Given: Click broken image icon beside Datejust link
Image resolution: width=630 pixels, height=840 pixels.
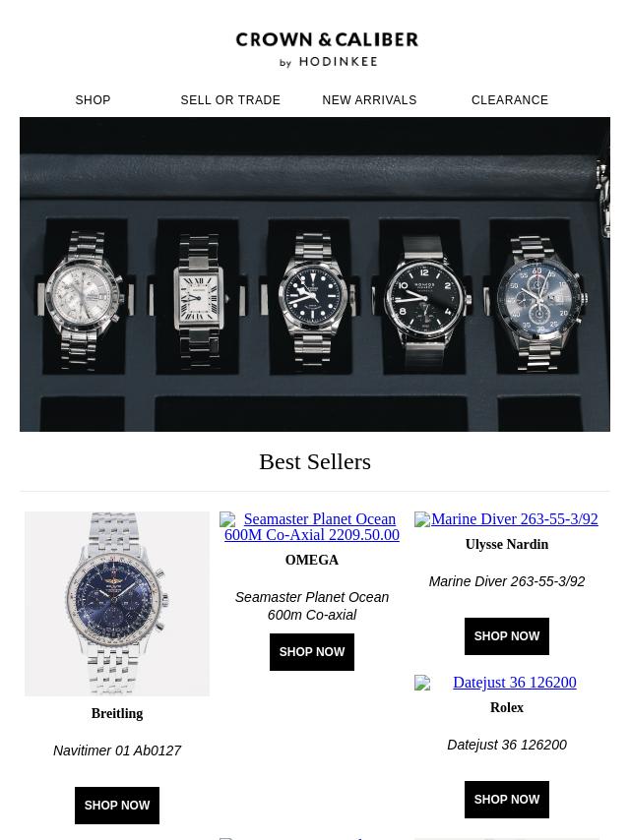Looking at the screenshot, I should tap(422, 683).
